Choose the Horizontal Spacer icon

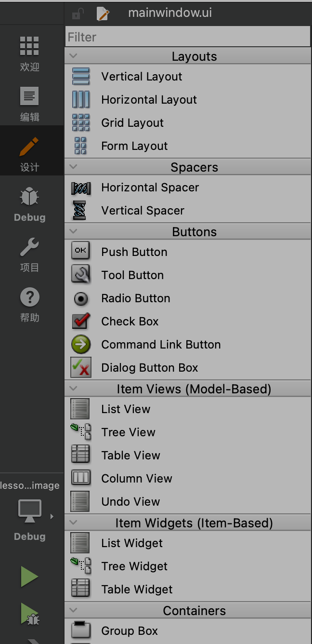point(81,188)
